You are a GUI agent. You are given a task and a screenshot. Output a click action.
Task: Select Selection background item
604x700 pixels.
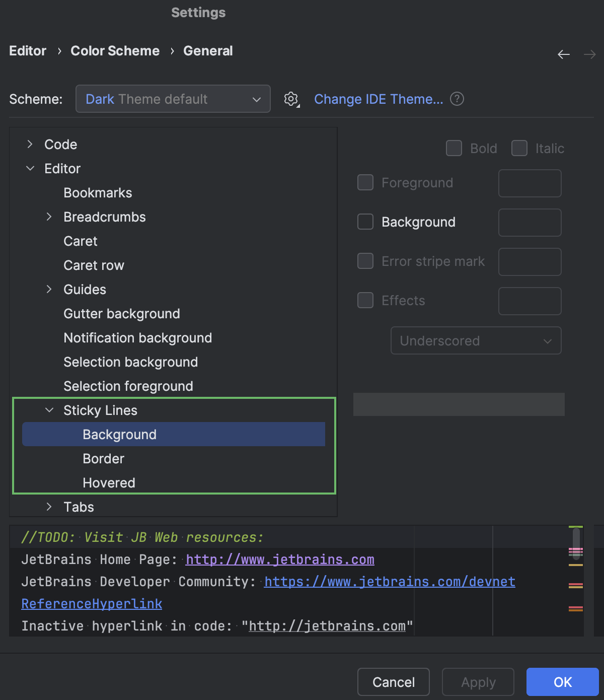coord(131,362)
